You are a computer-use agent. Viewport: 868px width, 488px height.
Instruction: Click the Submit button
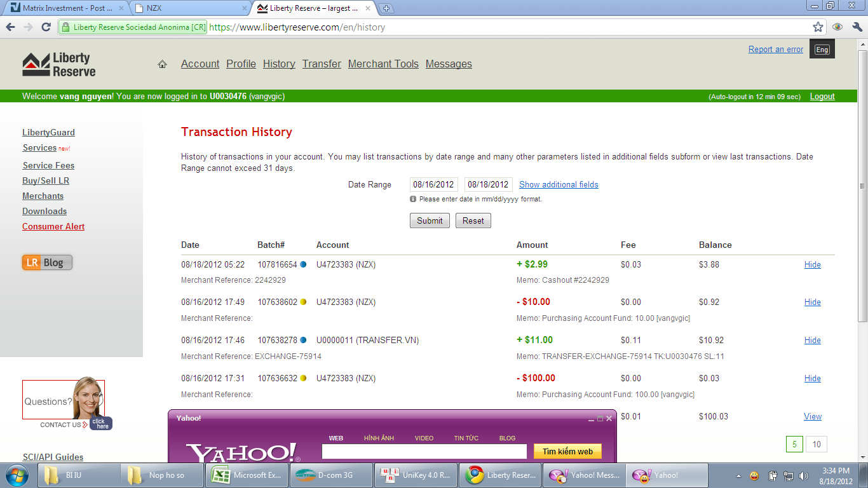tap(430, 220)
